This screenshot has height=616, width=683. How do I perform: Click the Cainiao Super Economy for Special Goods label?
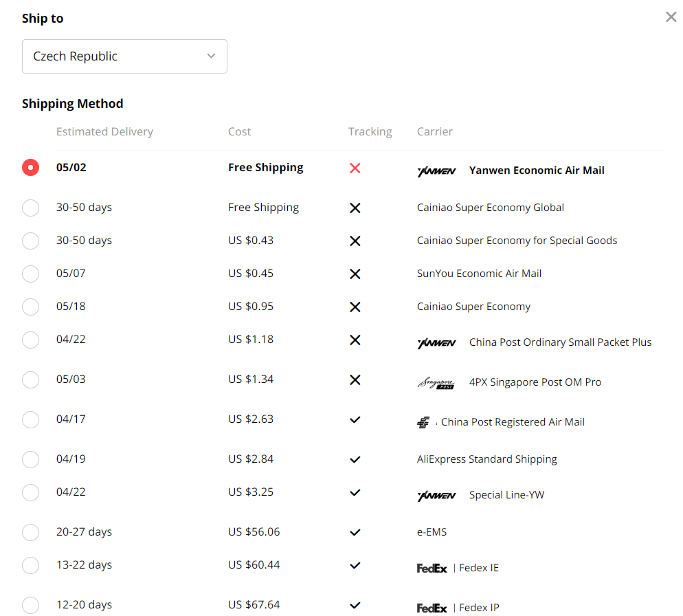point(517,241)
